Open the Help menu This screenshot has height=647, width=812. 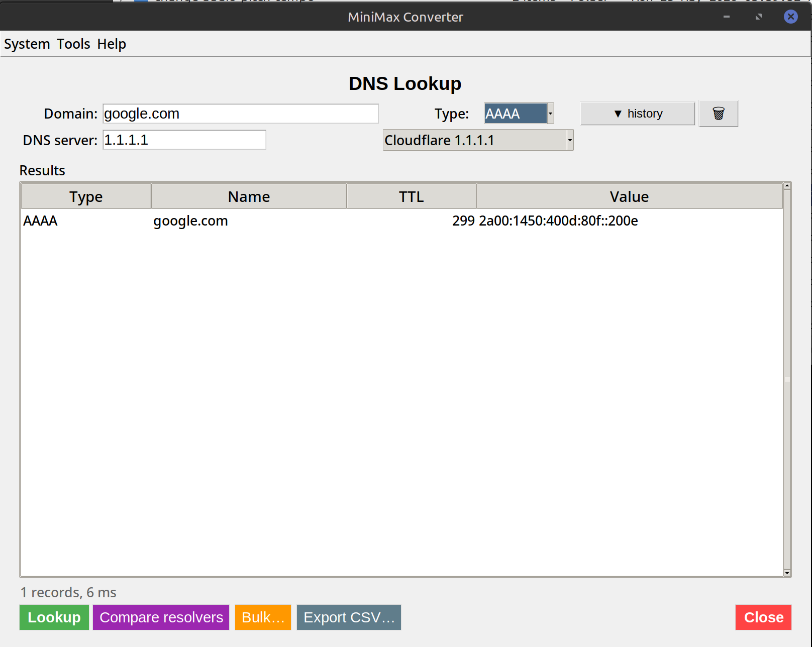coord(112,44)
